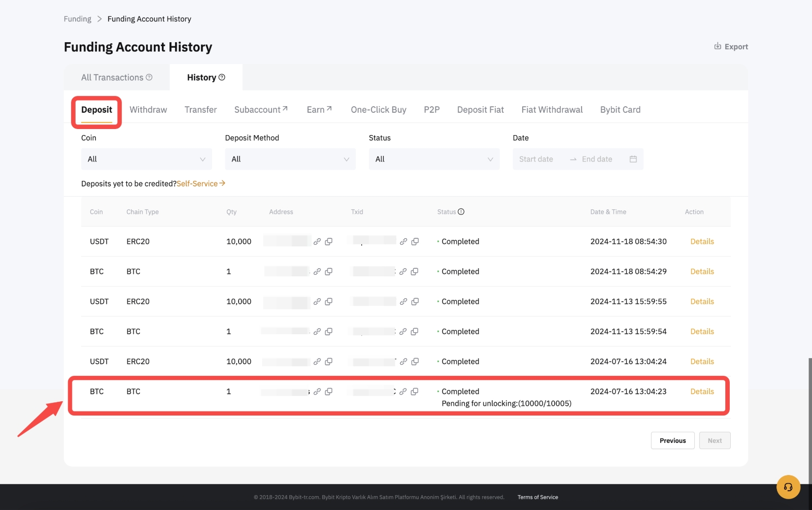The width and height of the screenshot is (812, 510).
Task: Click the help icon beside History tab
Action: pyautogui.click(x=222, y=77)
